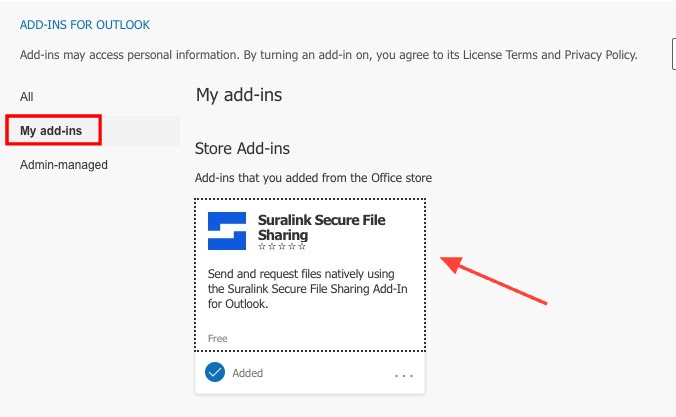
Task: Click the Added checkmark icon
Action: [215, 372]
